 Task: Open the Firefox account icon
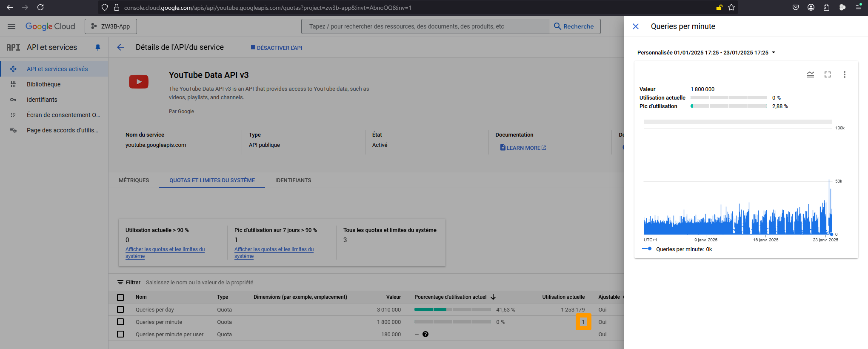click(x=811, y=7)
